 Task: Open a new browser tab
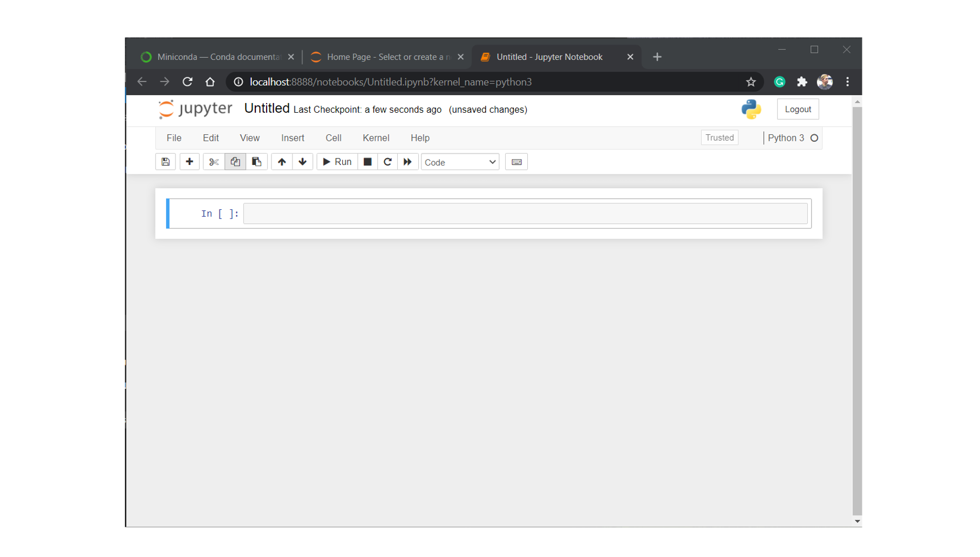pyautogui.click(x=657, y=57)
